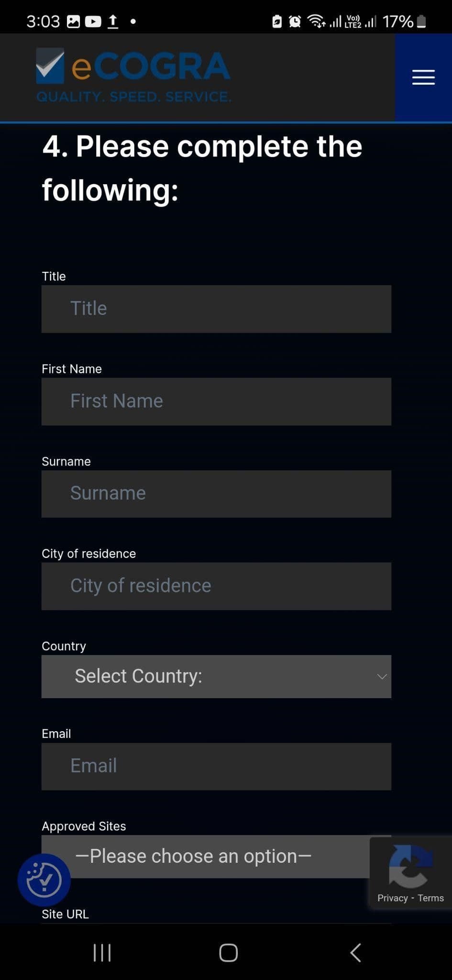This screenshot has height=980, width=452.
Task: Open the reCAPTCHA Terms link
Action: pyautogui.click(x=430, y=898)
